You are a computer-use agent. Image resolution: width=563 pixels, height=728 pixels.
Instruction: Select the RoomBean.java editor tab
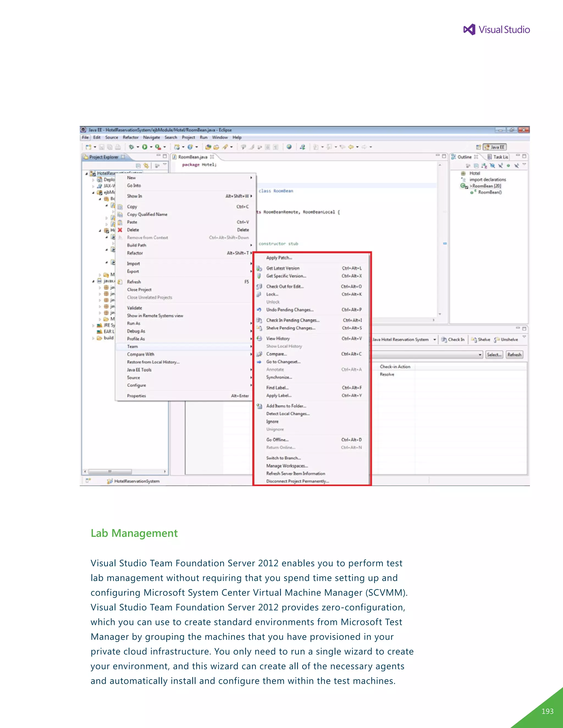point(193,157)
